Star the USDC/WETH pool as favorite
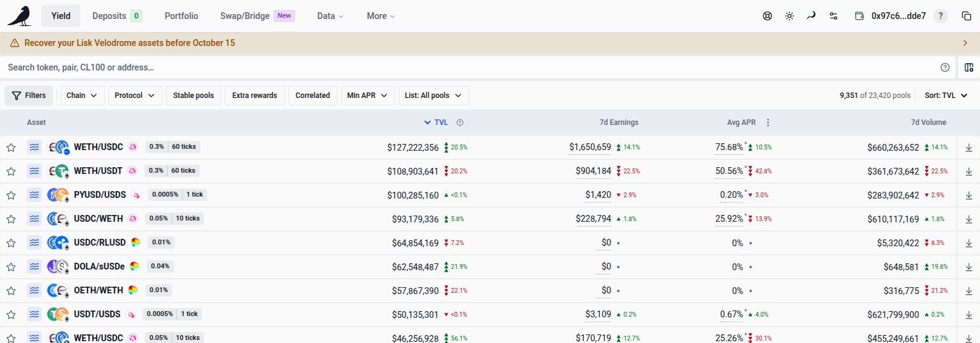The height and width of the screenshot is (343, 980). (11, 219)
